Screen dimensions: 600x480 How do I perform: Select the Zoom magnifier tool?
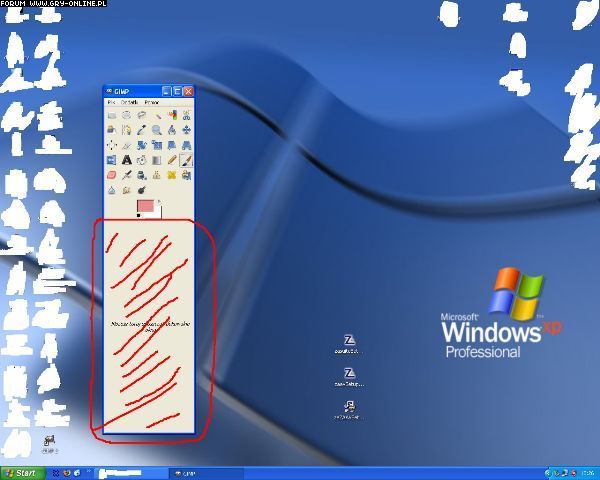pos(157,130)
